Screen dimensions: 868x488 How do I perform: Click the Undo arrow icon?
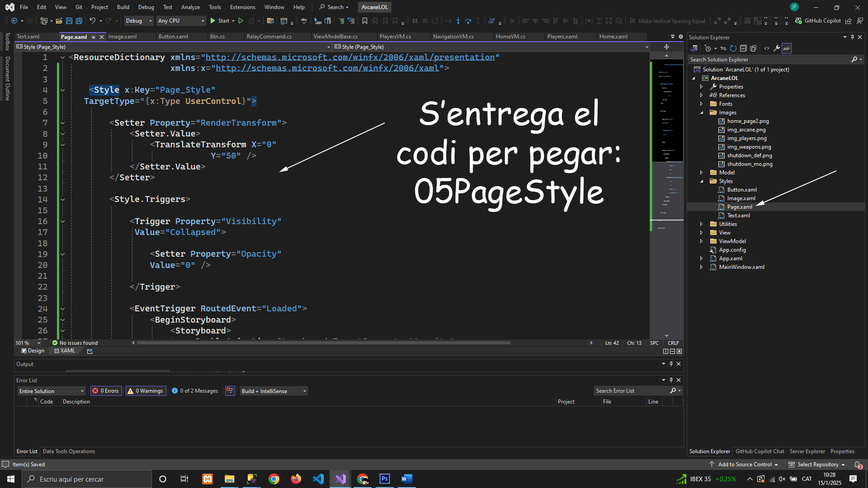pos(92,21)
